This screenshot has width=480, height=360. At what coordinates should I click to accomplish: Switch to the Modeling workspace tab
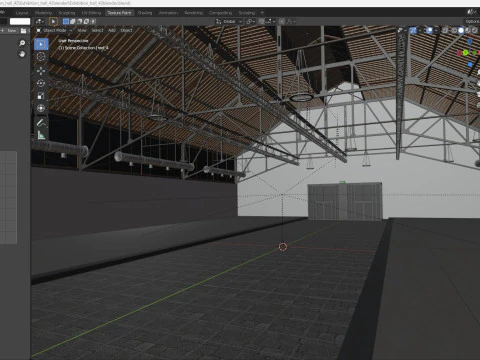(x=43, y=13)
